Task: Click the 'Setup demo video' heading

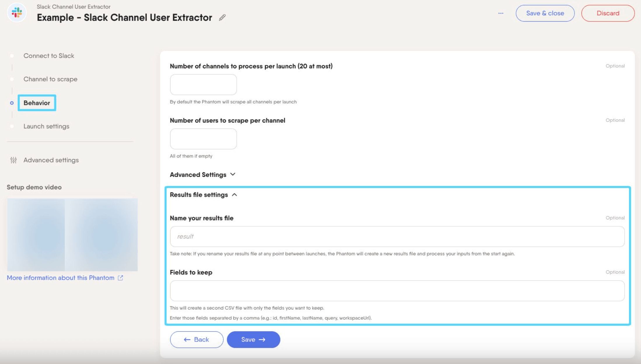Action: pyautogui.click(x=34, y=187)
